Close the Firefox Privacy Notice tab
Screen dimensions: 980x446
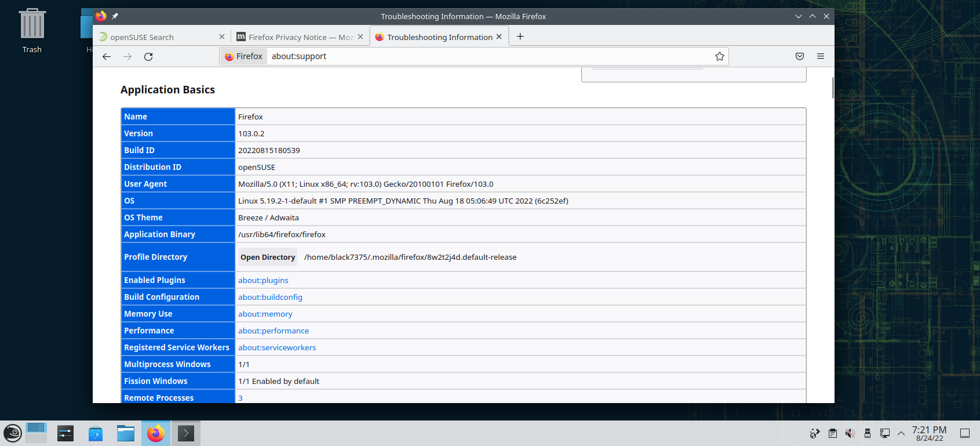[360, 37]
